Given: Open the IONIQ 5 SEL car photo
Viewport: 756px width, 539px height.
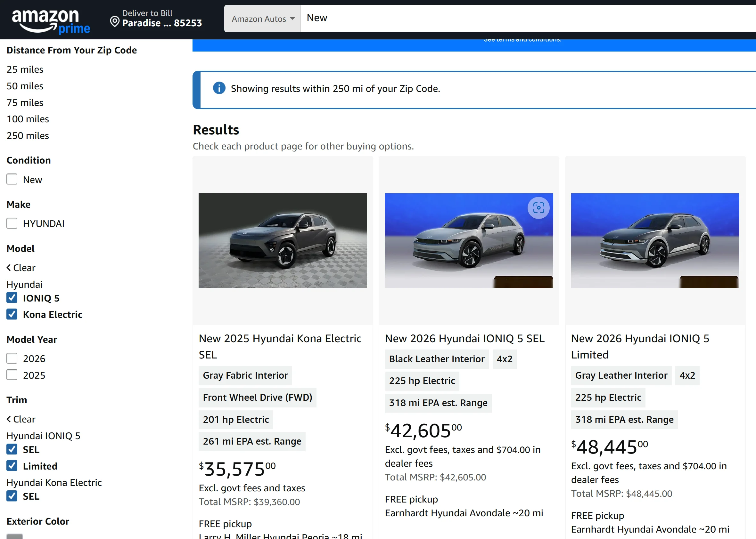Looking at the screenshot, I should [469, 241].
